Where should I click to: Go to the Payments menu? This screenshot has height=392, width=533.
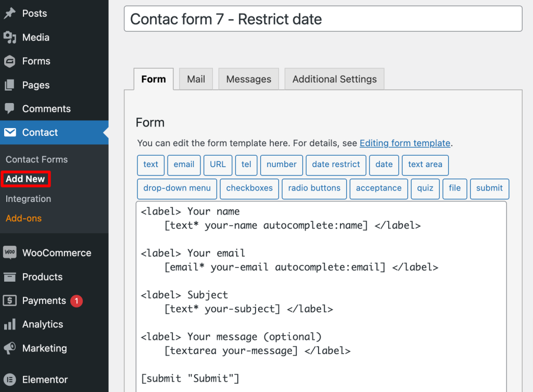54,300
